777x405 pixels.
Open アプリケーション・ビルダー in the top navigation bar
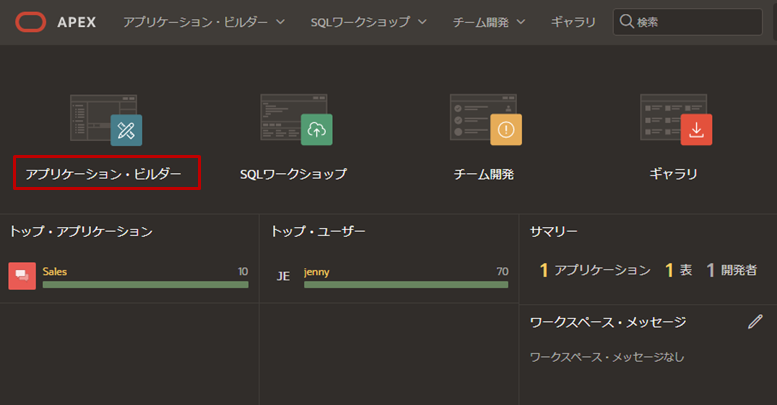coord(195,22)
